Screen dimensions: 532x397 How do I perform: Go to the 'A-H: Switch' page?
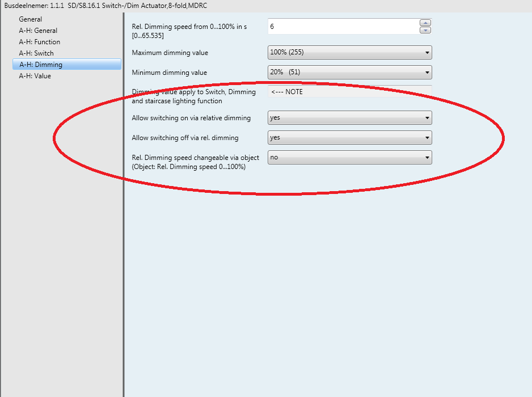(36, 53)
